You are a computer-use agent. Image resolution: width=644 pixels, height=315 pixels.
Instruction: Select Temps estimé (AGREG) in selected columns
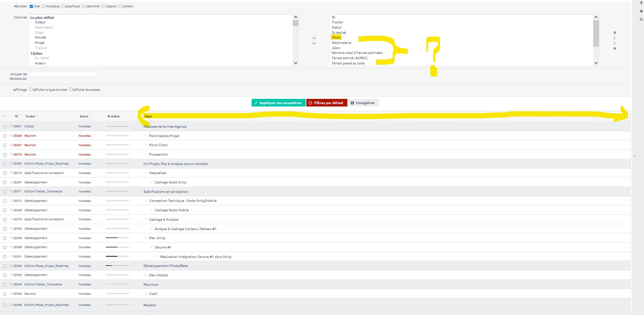tap(350, 58)
